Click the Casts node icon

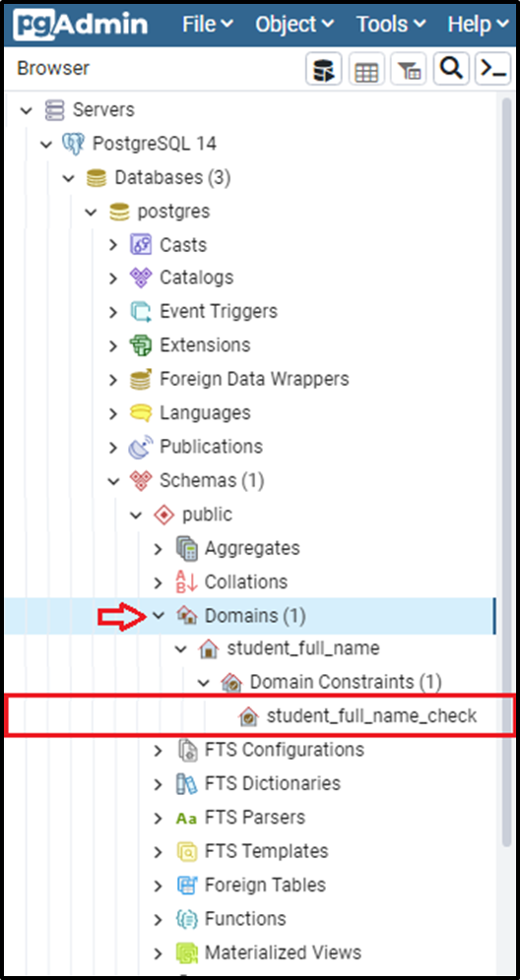[x=141, y=244]
